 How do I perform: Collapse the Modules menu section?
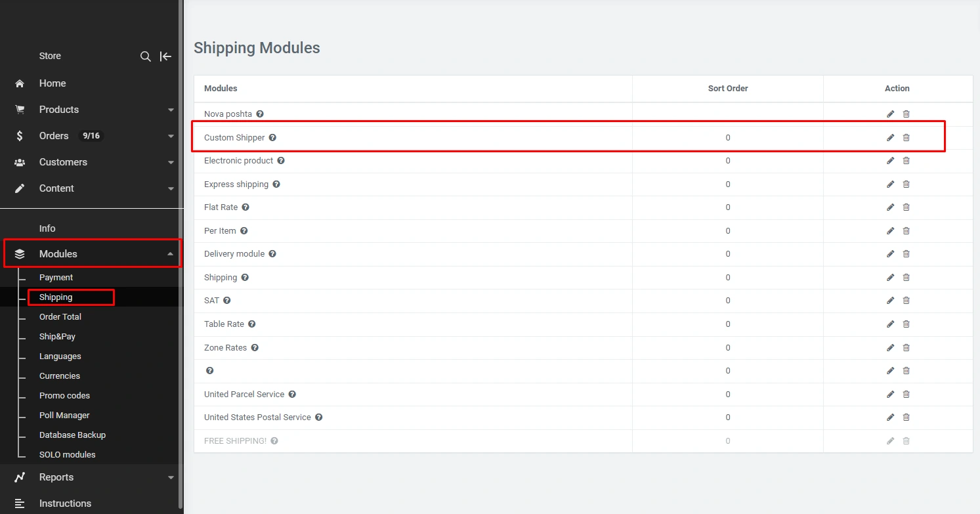pos(171,254)
